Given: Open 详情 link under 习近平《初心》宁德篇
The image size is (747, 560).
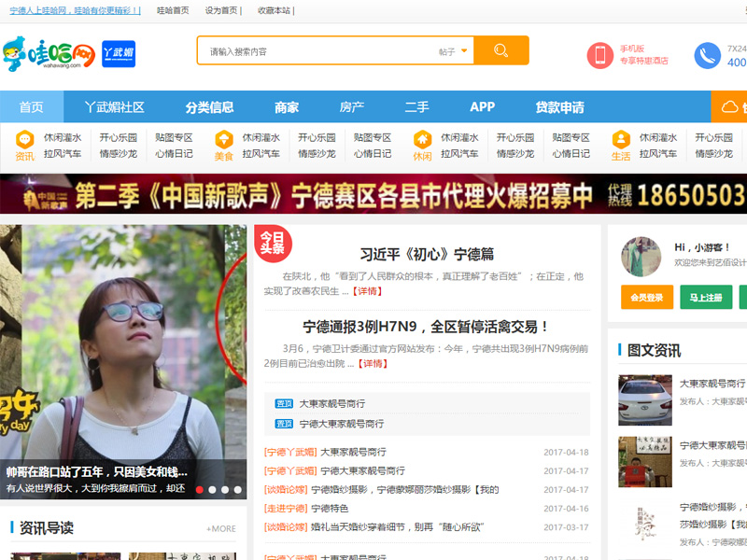Looking at the screenshot, I should [367, 291].
